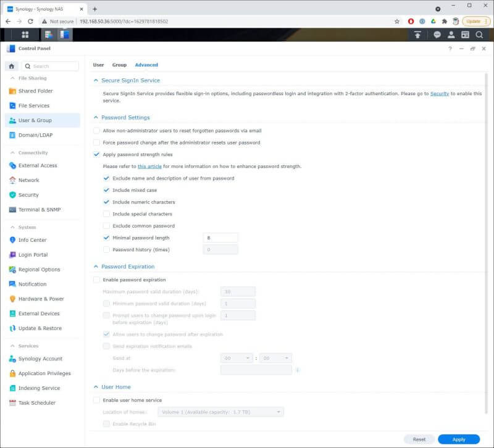Click the Minimal password length input field
The width and height of the screenshot is (494, 448).
click(x=220, y=238)
